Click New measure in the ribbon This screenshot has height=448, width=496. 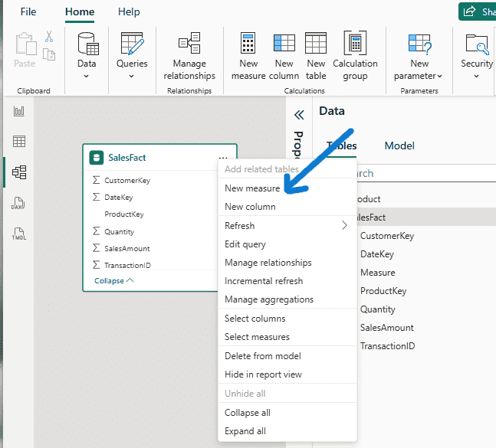click(248, 56)
